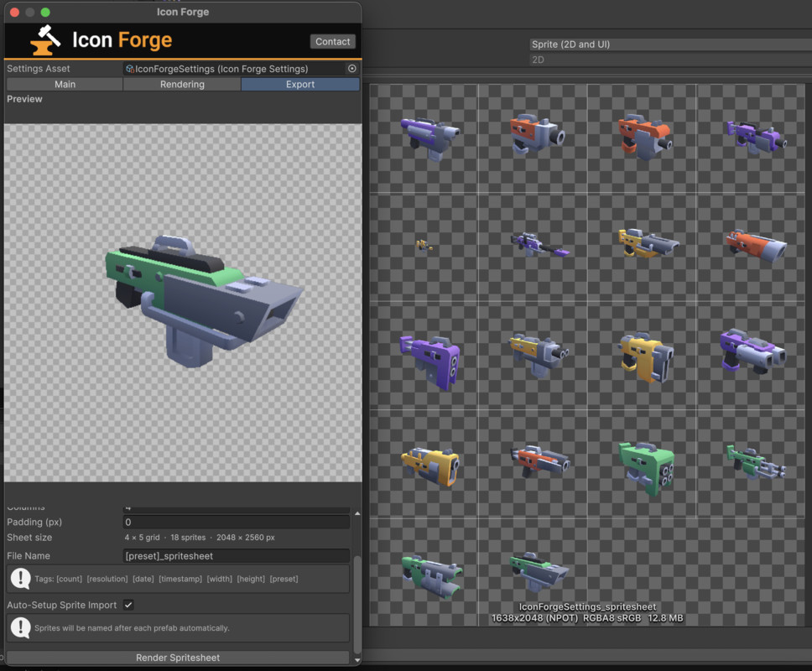Select green four-barrel launcher sprite
This screenshot has height=671, width=812.
[x=647, y=469]
